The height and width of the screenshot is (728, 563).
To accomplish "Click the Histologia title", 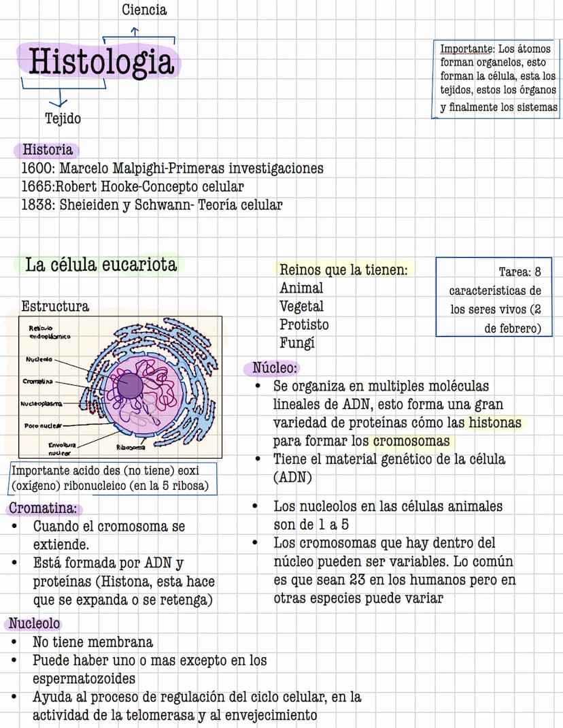I will click(101, 62).
